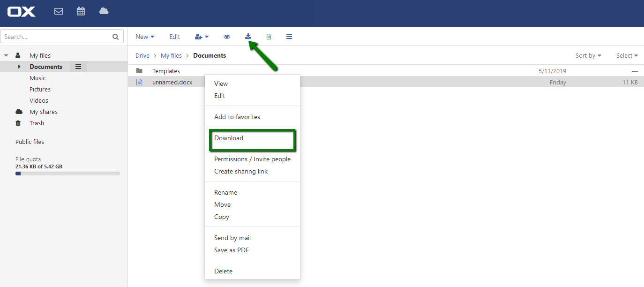Open the Sort by dropdown

click(588, 55)
